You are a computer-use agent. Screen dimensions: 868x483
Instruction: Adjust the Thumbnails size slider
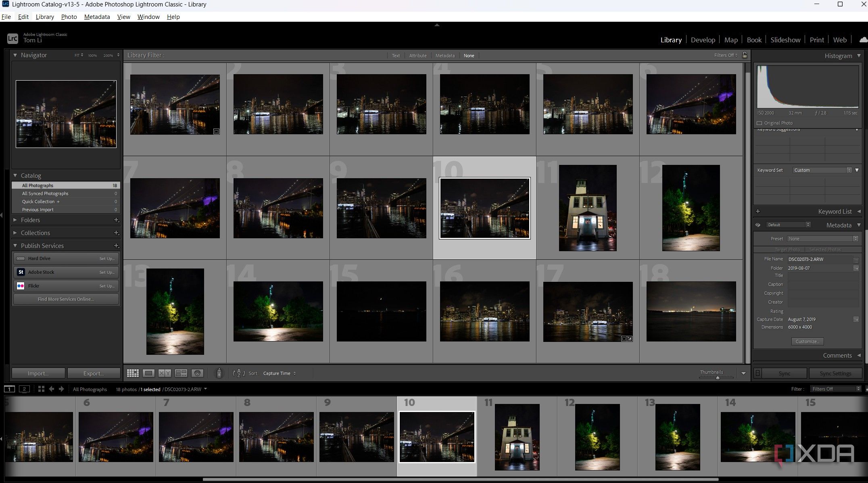click(x=718, y=378)
